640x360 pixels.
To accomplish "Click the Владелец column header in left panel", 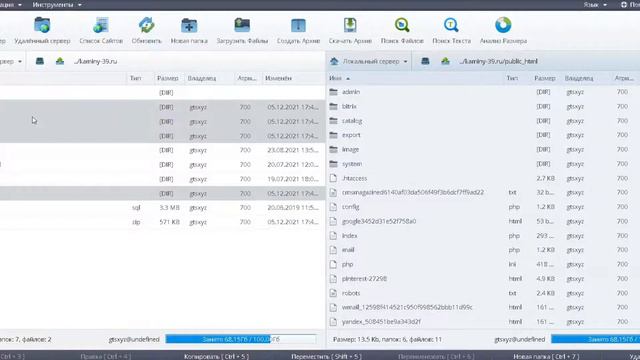I will click(x=202, y=78).
